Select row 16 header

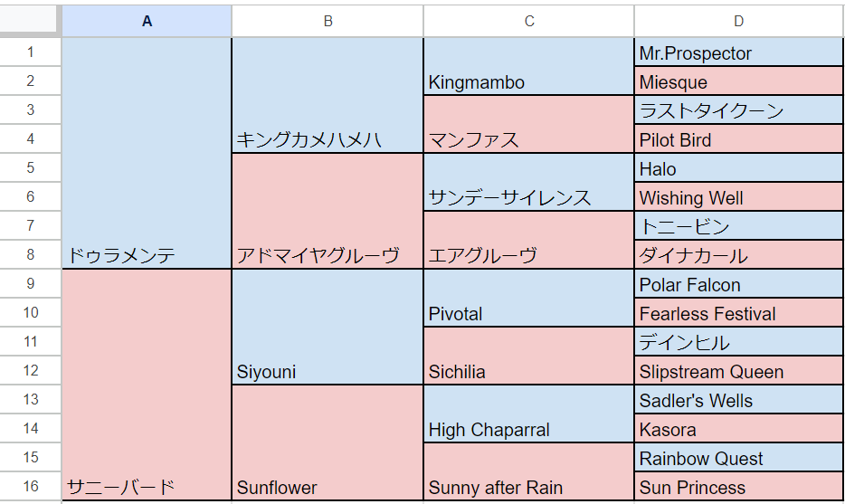tap(31, 487)
